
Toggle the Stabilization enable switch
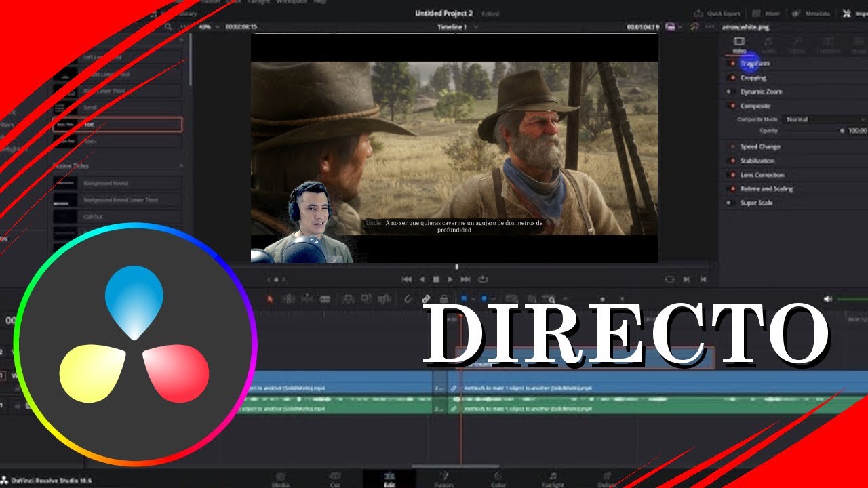732,161
